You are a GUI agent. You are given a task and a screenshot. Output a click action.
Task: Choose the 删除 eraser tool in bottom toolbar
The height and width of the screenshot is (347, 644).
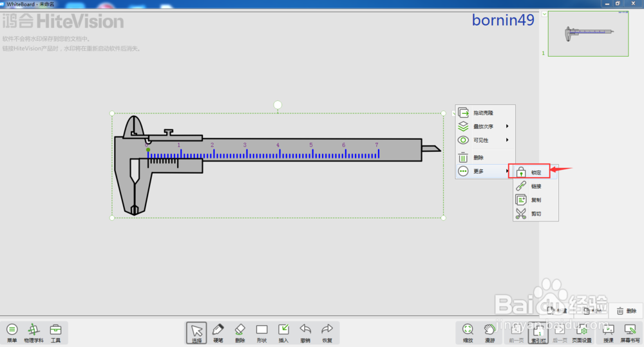(240, 333)
